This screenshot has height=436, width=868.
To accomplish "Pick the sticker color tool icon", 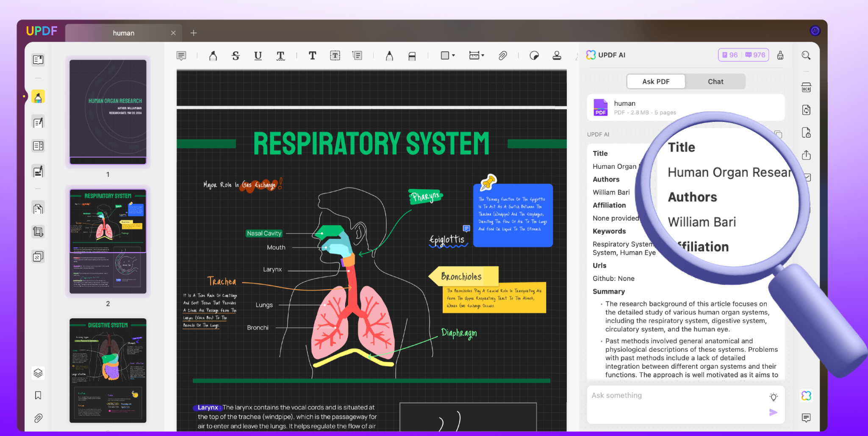I will pyautogui.click(x=534, y=55).
